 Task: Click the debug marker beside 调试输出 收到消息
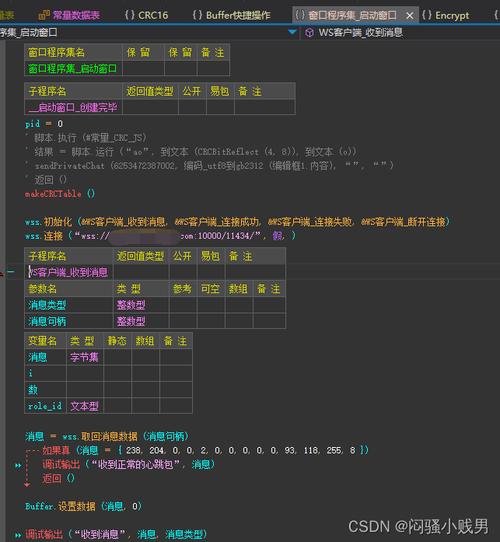18,535
